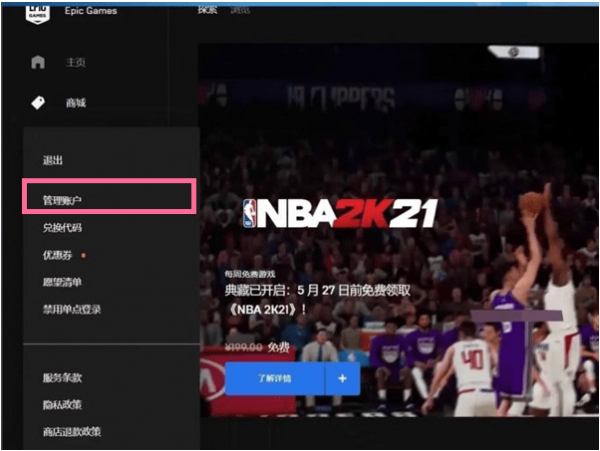
Task: Choose 兑换代码 in the menu
Action: point(62,228)
